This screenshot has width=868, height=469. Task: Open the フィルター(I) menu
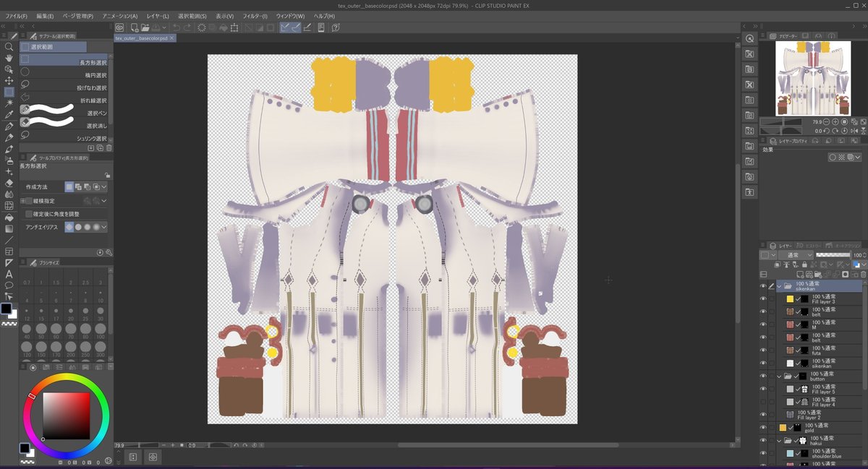point(255,16)
